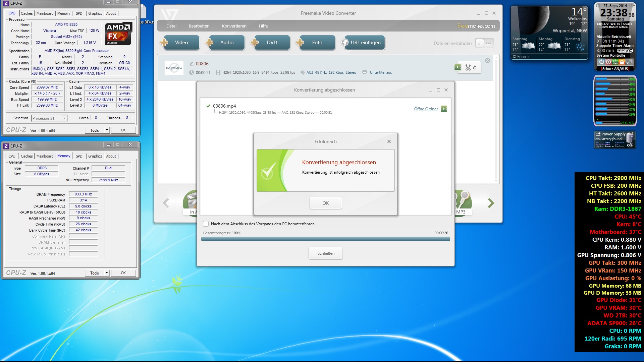Viewport: 644px width, 362px height.
Task: Enable the shutdown-PC-after-completion checkbox
Action: coord(206,224)
